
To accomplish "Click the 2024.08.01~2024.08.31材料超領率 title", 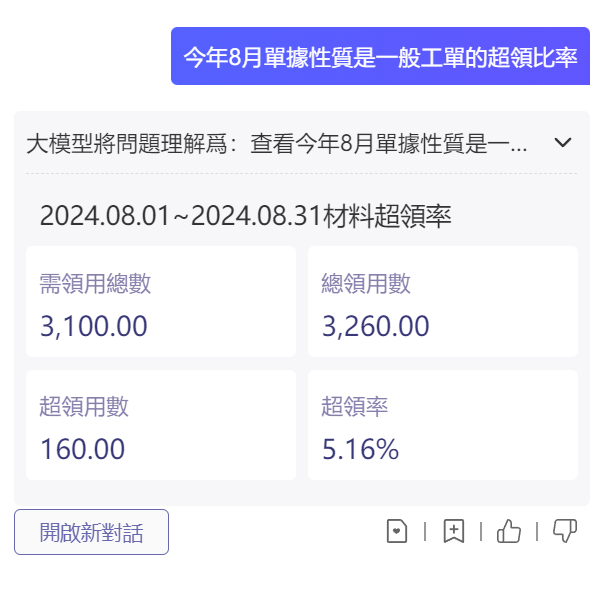I will click(x=245, y=216).
